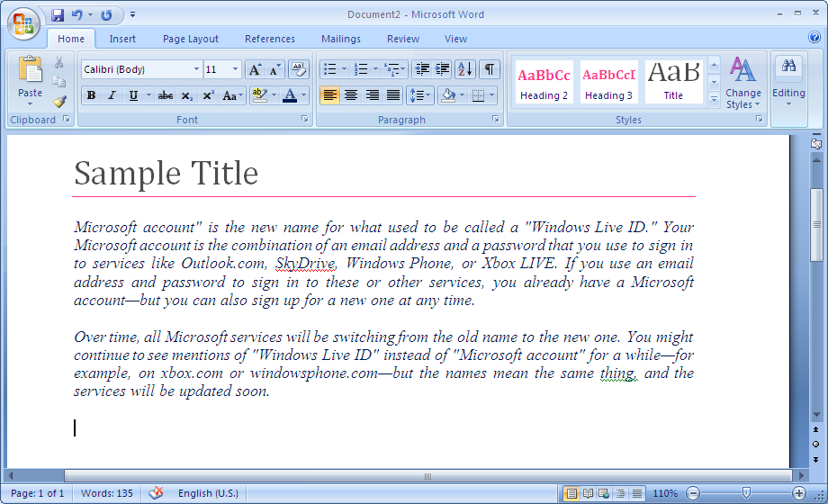Open the Office Button menu
This screenshot has height=504, width=828.
coord(23,23)
